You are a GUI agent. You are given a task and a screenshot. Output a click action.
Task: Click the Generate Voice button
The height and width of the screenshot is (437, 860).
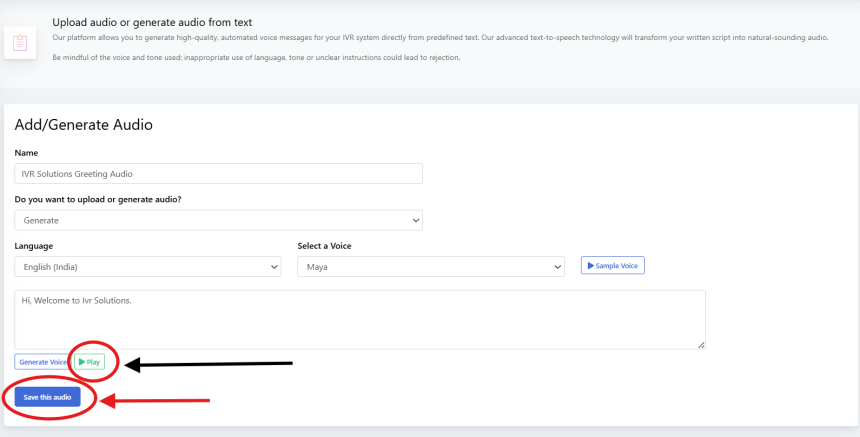click(42, 361)
